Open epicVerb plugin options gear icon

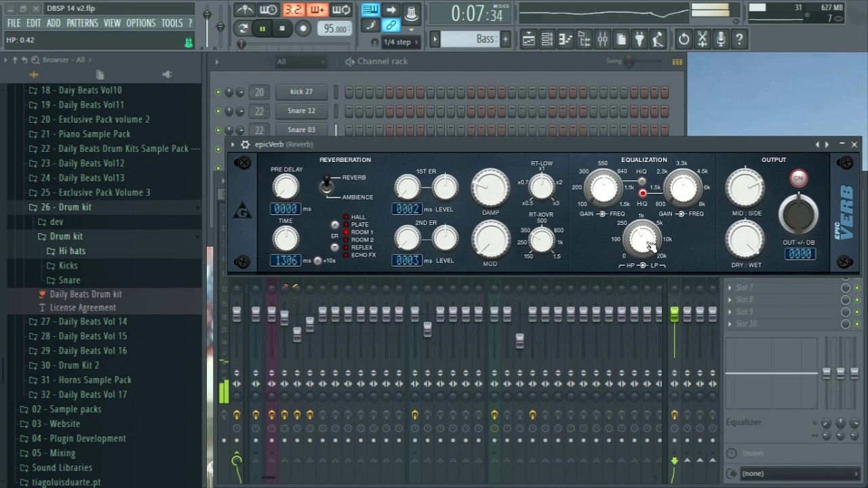[x=245, y=144]
